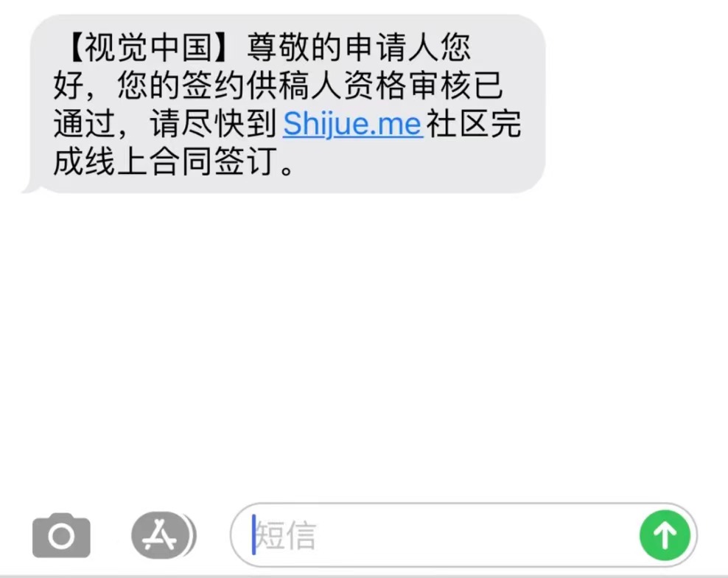The height and width of the screenshot is (578, 728).
Task: Click the words 签约供稿人 in message
Action: pos(262,86)
